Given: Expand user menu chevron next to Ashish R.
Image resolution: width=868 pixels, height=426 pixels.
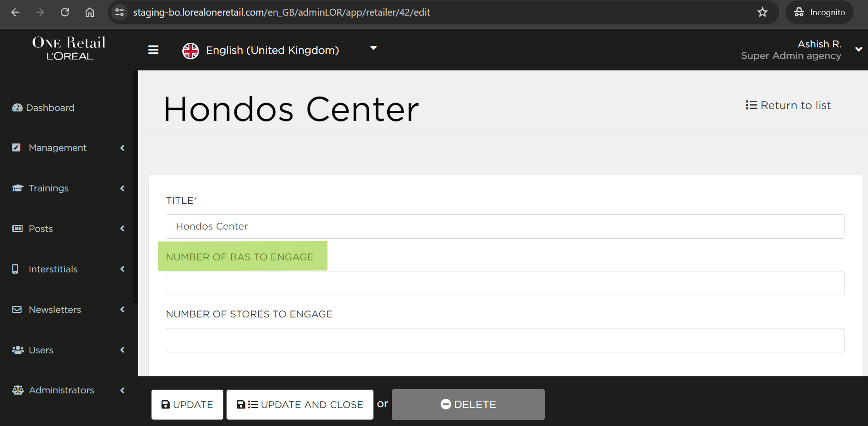Looking at the screenshot, I should pos(859,49).
